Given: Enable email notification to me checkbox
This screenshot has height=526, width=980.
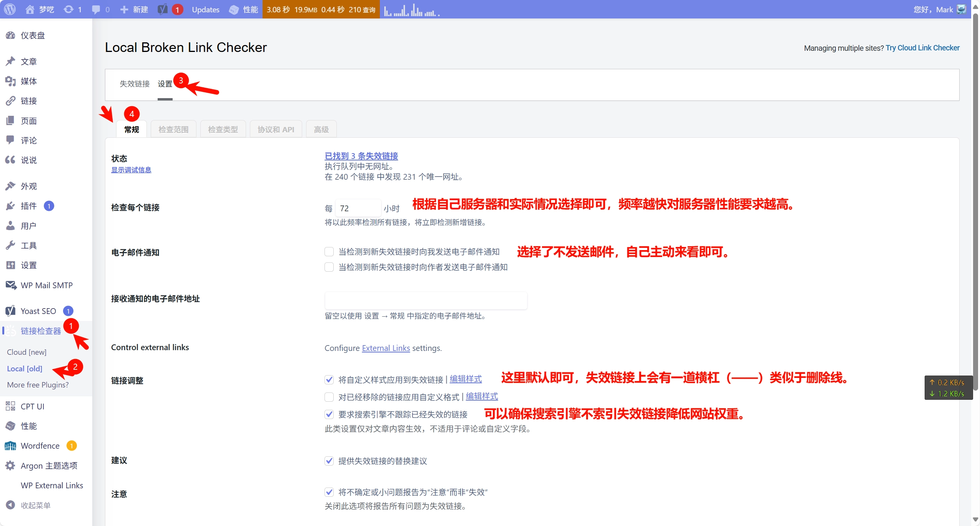Looking at the screenshot, I should tap(329, 252).
